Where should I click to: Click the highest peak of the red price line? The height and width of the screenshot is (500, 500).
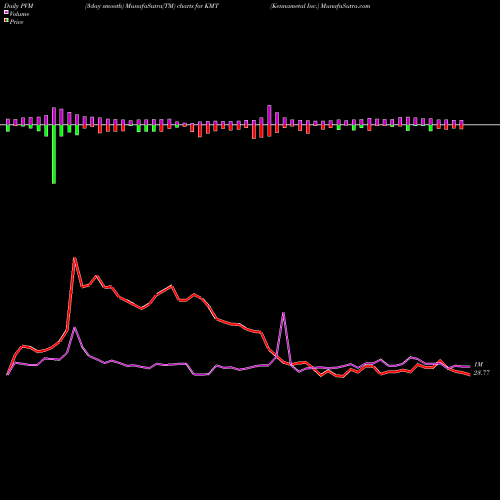75,258
